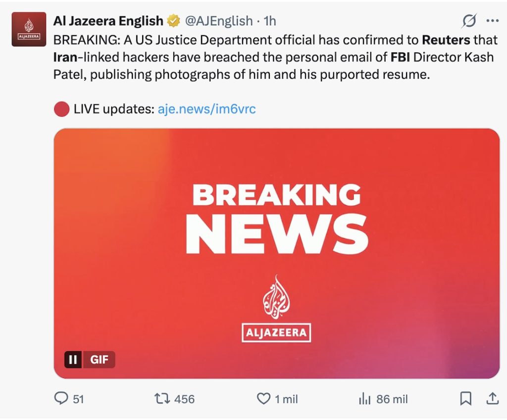Click the reply speech bubble icon
Viewport: 507px width, 420px height.
[x=61, y=398]
